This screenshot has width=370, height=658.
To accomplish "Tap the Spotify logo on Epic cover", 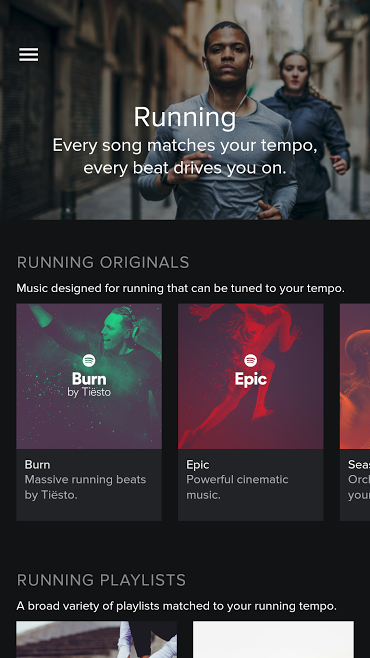I will pos(251,360).
